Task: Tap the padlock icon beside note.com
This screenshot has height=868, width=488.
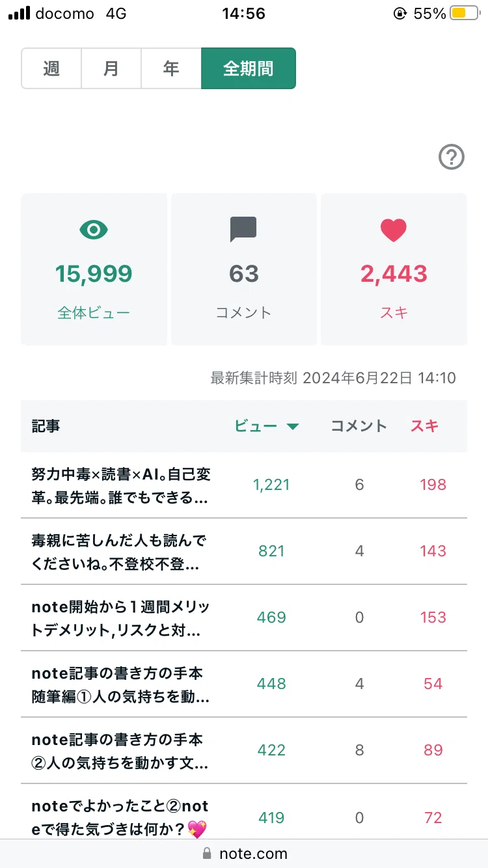Action: pos(208,853)
